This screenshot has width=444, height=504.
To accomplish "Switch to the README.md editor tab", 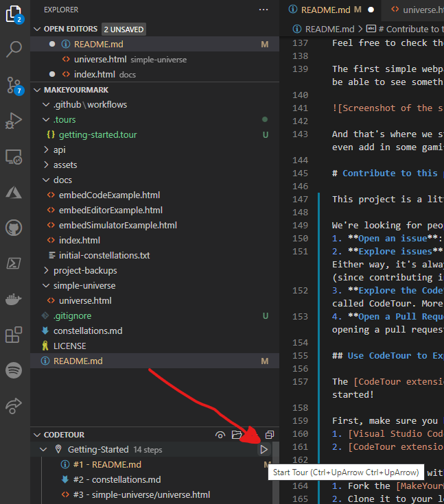I will 330,10.
